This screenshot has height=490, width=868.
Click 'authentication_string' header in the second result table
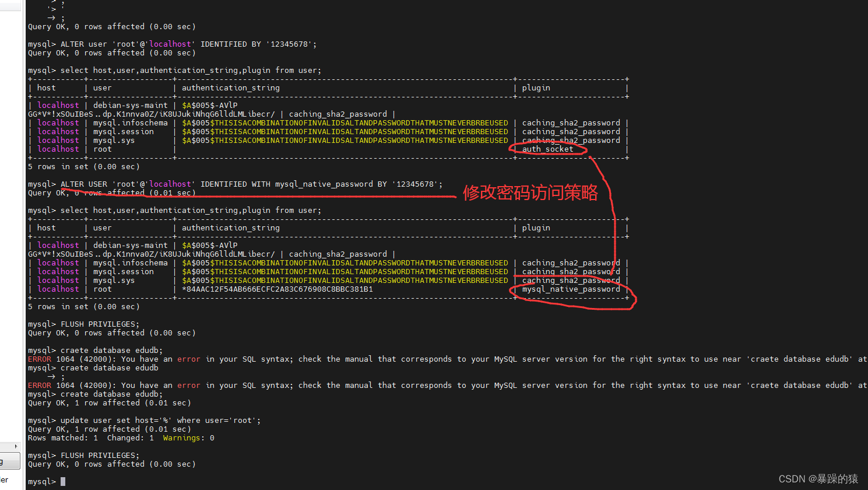231,228
